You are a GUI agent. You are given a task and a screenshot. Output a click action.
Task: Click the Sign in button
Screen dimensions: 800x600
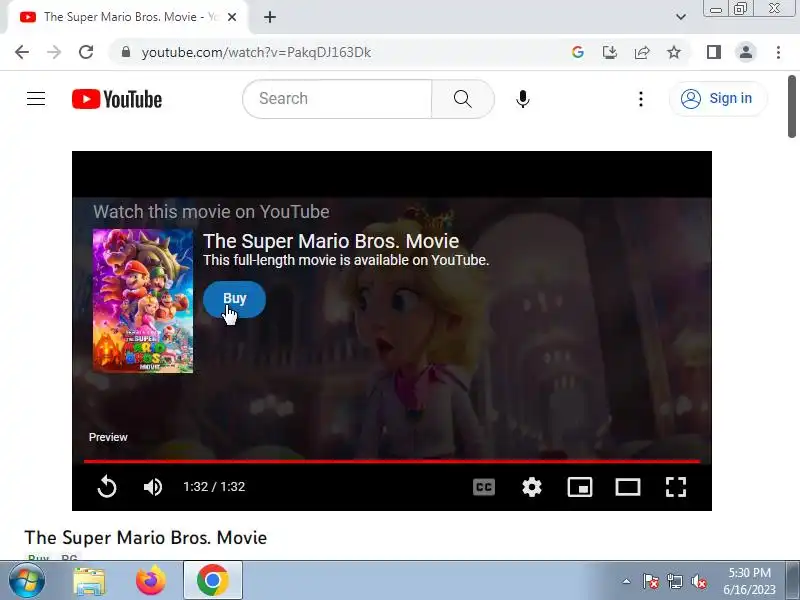tap(718, 98)
